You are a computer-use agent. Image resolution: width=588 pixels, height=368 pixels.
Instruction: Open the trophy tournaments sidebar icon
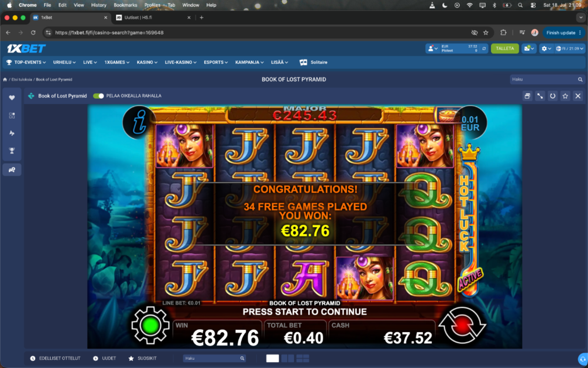[12, 151]
